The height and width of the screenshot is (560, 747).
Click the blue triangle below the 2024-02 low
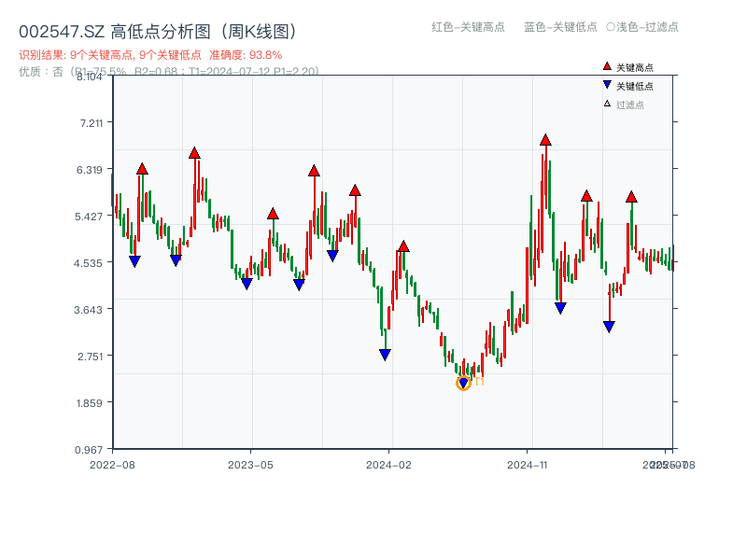point(384,352)
